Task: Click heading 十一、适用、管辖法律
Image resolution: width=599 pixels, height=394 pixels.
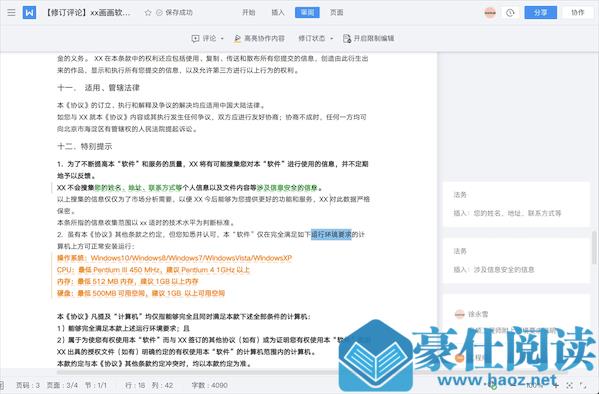Action: (99, 88)
